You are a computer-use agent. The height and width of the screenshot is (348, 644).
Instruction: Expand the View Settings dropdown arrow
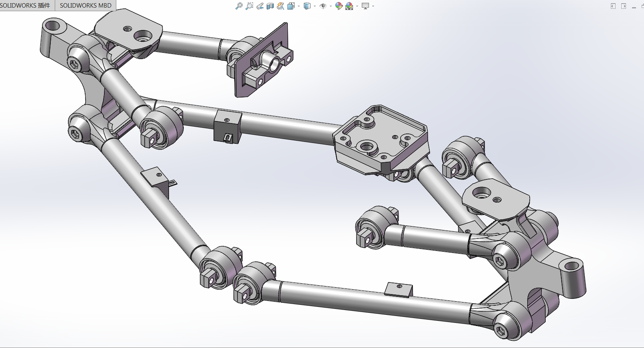click(x=373, y=6)
